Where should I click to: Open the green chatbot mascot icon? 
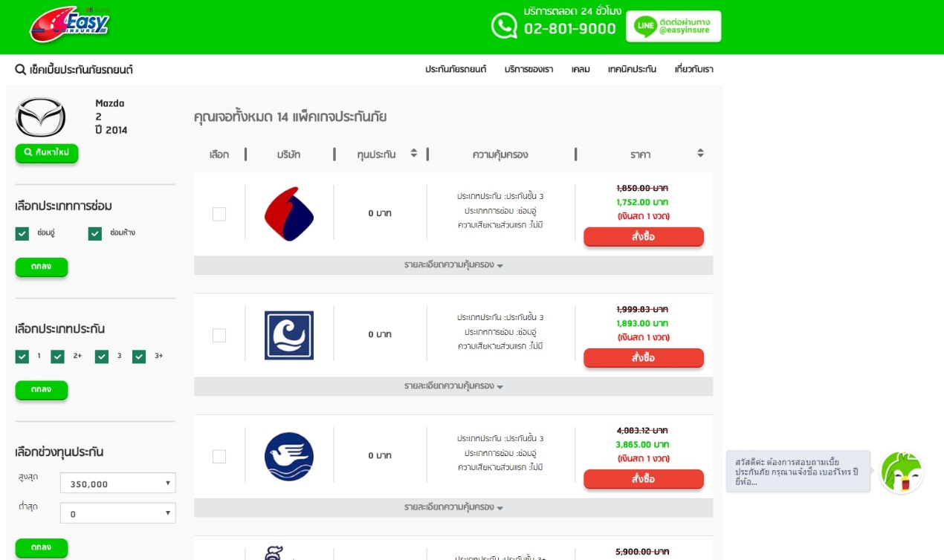902,472
